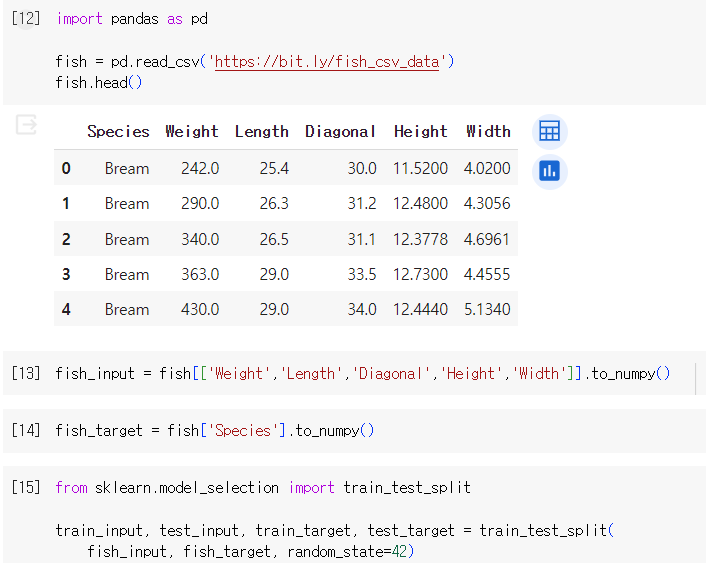The height and width of the screenshot is (563, 706).
Task: Click the length value 25.4
Action: pos(274,168)
